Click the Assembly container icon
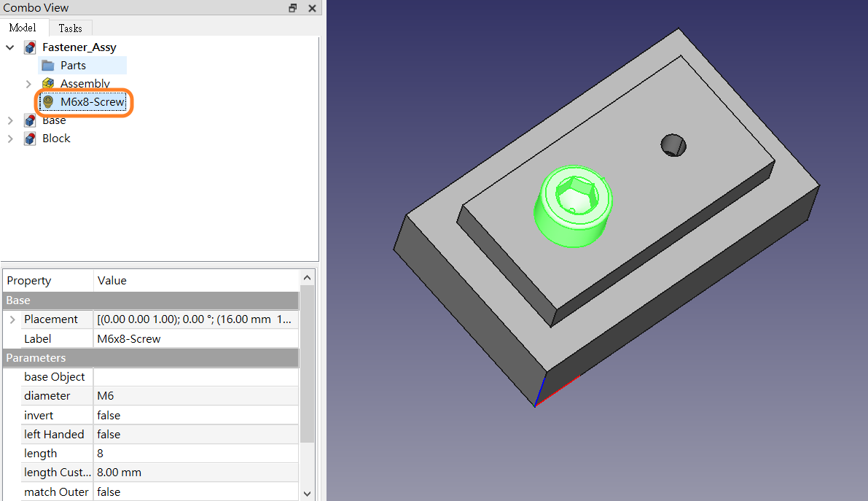 click(48, 84)
